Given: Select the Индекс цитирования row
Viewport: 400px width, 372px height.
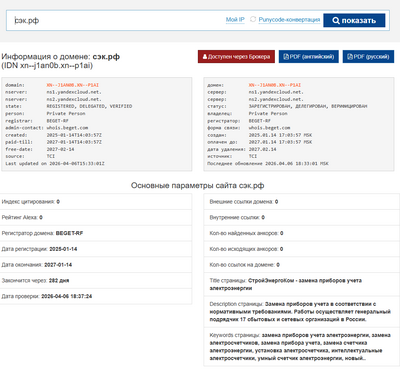Looking at the screenshot, I should [96, 202].
